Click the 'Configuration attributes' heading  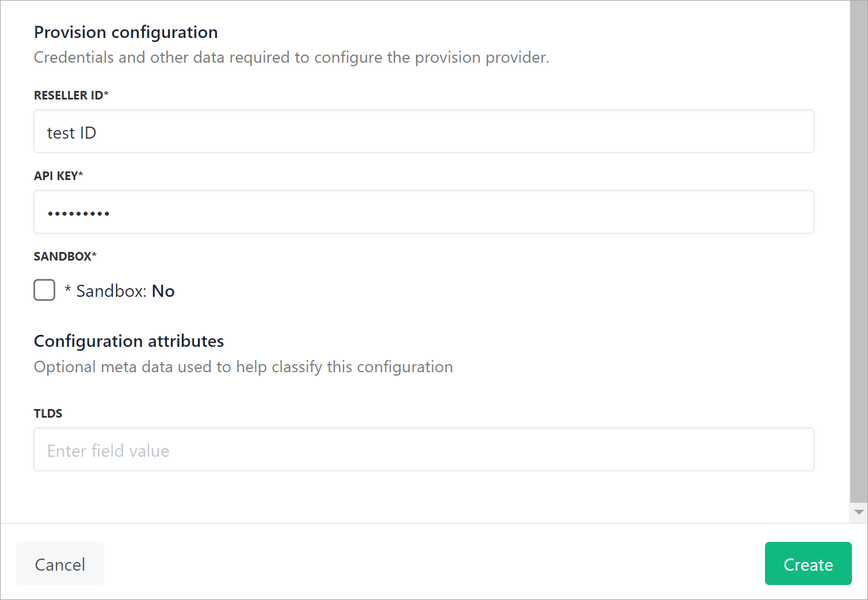(129, 341)
